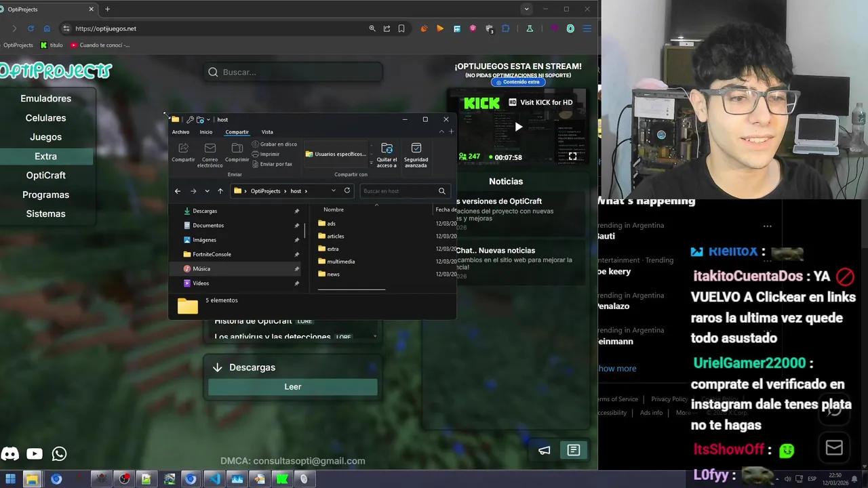Switch to the Vista ribbon tab
This screenshot has width=868, height=488.
coord(267,132)
